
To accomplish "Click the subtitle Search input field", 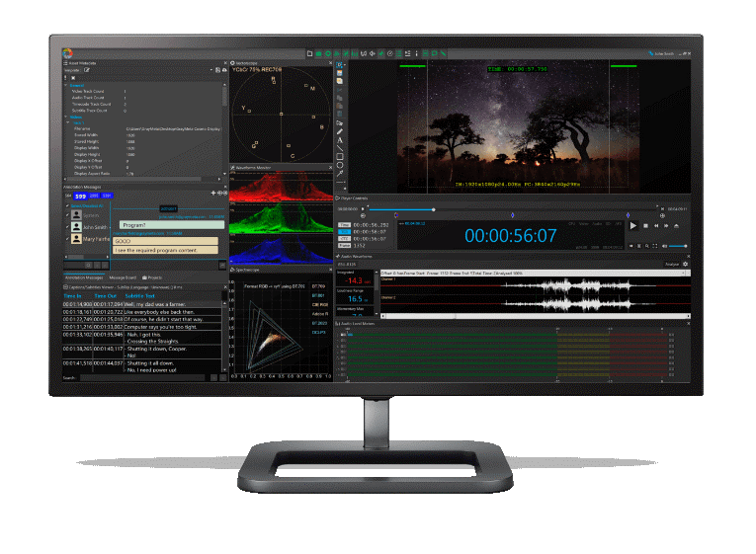I will (x=142, y=377).
